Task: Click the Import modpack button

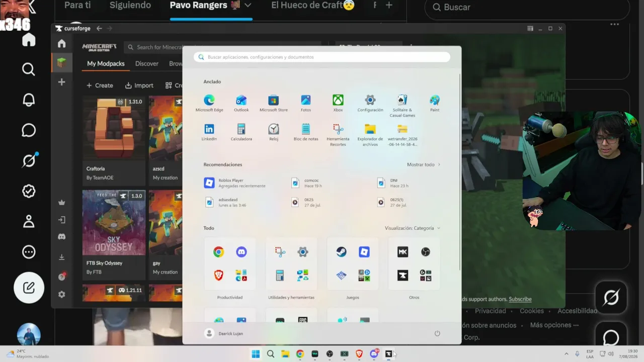Action: [x=139, y=85]
